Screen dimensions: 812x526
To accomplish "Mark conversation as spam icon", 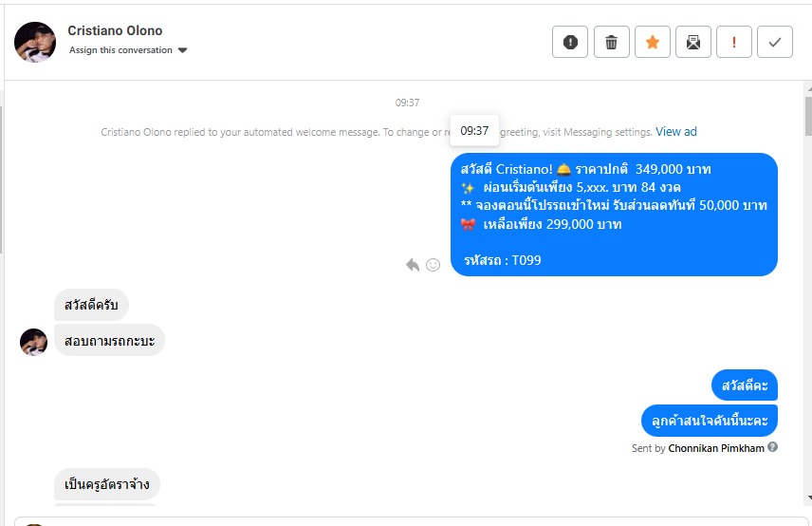I will pyautogui.click(x=570, y=42).
